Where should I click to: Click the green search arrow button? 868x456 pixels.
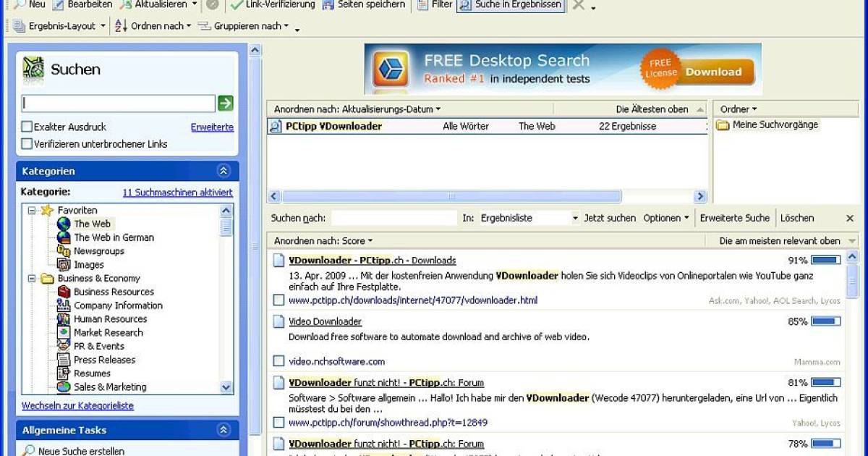coord(226,103)
